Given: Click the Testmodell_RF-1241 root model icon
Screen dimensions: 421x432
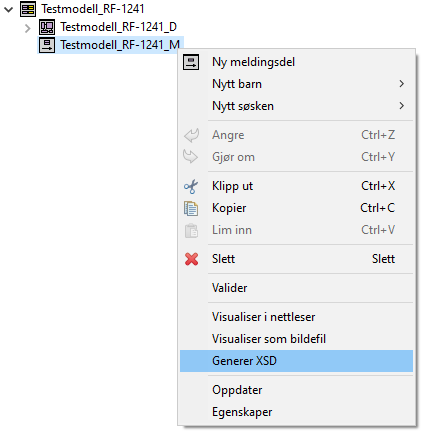Looking at the screenshot, I should (28, 9).
